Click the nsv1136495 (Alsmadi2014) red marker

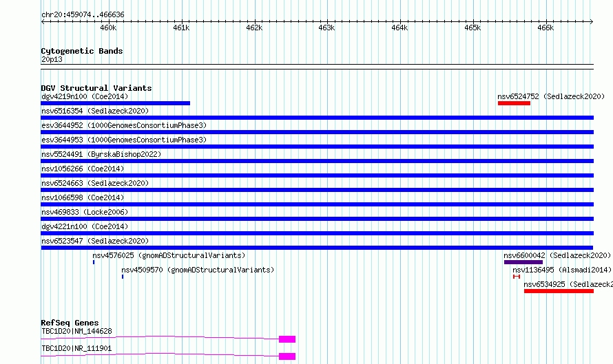click(x=517, y=277)
